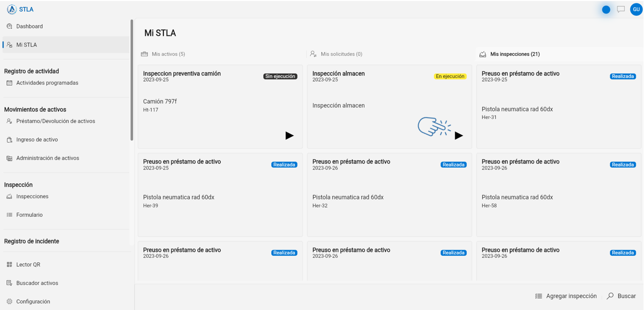The height and width of the screenshot is (310, 644).
Task: Click the sidebar vertical scrollbar
Action: click(132, 80)
